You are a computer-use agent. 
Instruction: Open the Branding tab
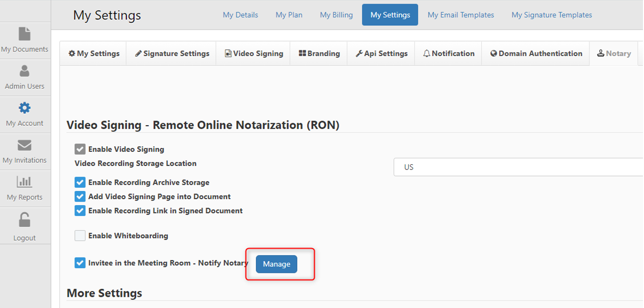click(x=319, y=53)
